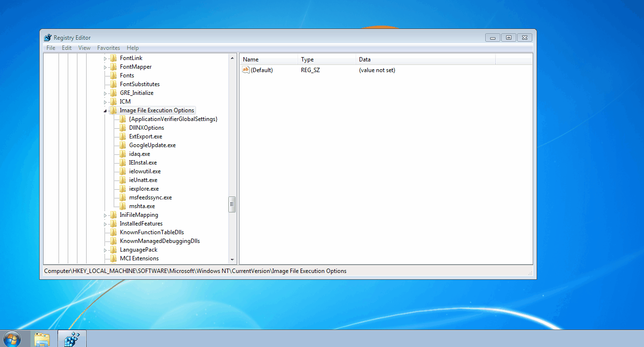
Task: Open Windows Explorer from the taskbar
Action: pyautogui.click(x=42, y=339)
